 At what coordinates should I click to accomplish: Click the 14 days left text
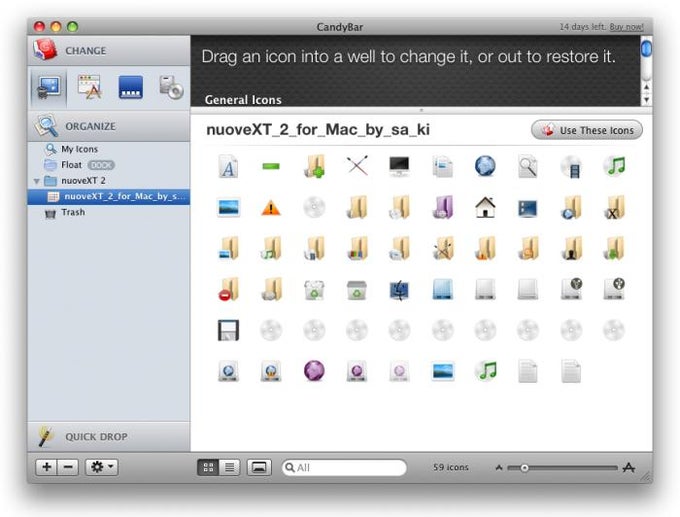click(582, 27)
